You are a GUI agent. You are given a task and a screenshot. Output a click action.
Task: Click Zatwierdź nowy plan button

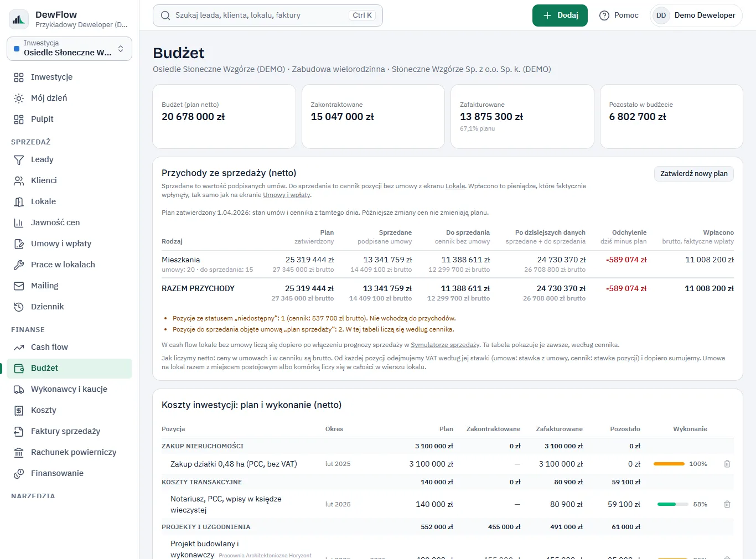click(694, 173)
